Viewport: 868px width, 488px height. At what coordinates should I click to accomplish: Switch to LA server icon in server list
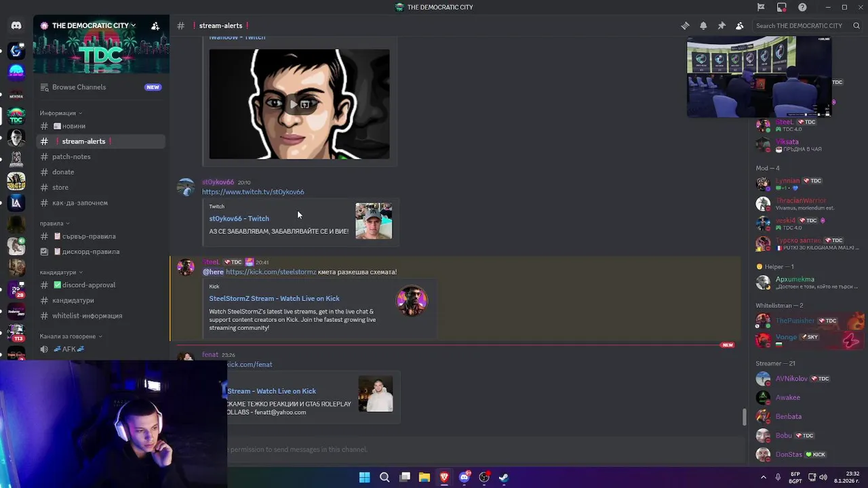[x=16, y=203]
